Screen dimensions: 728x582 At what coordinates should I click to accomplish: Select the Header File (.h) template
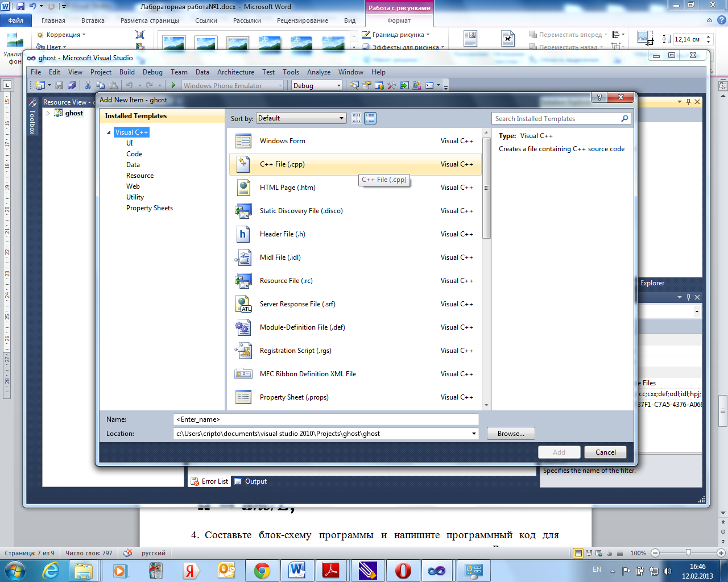[x=355, y=234]
